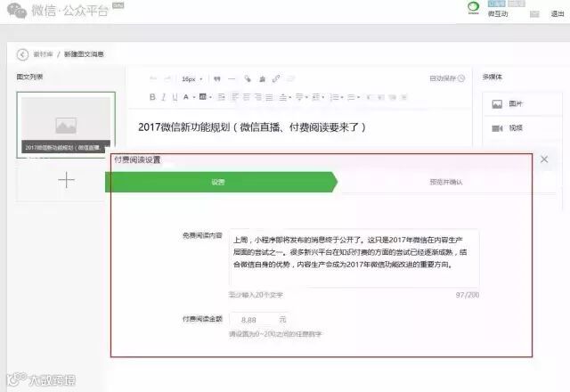Click the first-line indent icon

tap(222, 97)
